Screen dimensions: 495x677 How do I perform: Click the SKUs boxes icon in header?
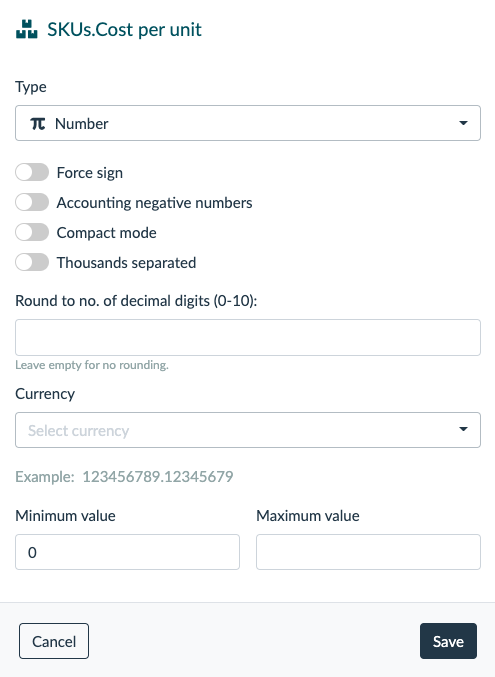(26, 29)
